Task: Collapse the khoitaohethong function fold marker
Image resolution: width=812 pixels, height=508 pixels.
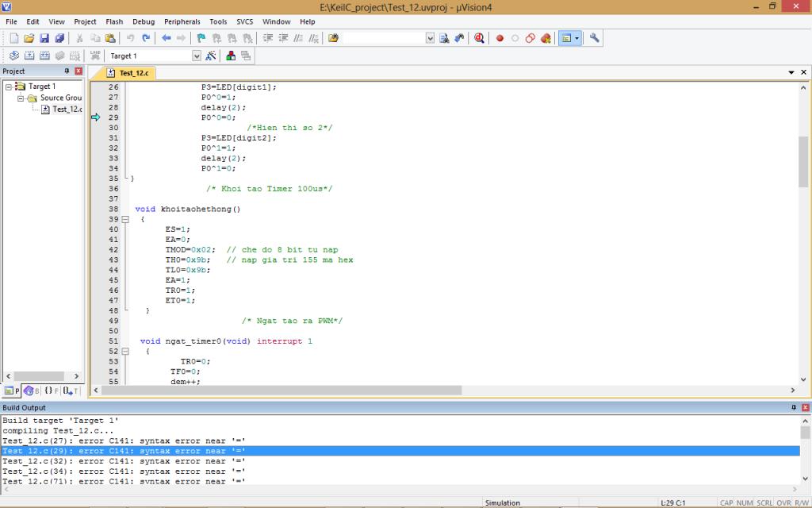Action: tap(124, 219)
